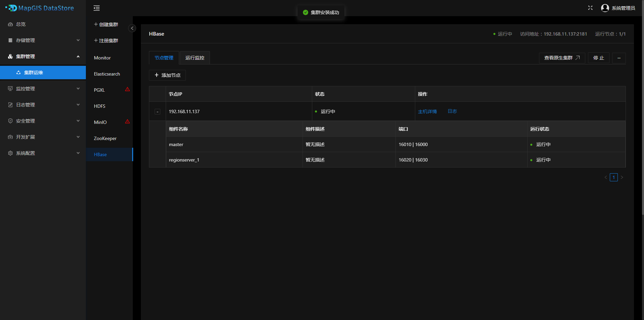Click the 系统配置 gear icon
Viewport: 644px width, 320px height.
[10, 153]
